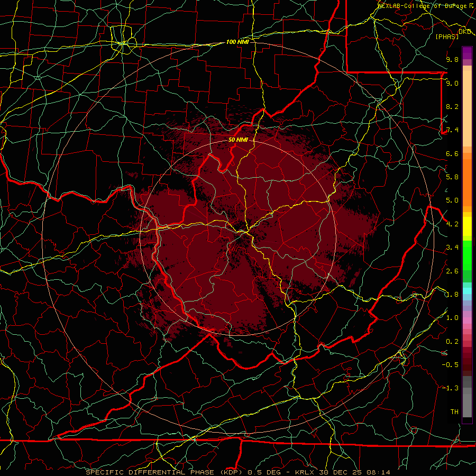The width and height of the screenshot is (476, 476).
Task: Click the purple top segment of color bar
Action: [x=467, y=53]
